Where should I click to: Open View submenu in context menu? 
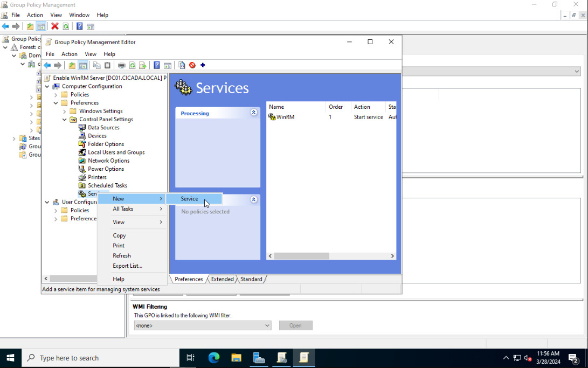[132, 222]
